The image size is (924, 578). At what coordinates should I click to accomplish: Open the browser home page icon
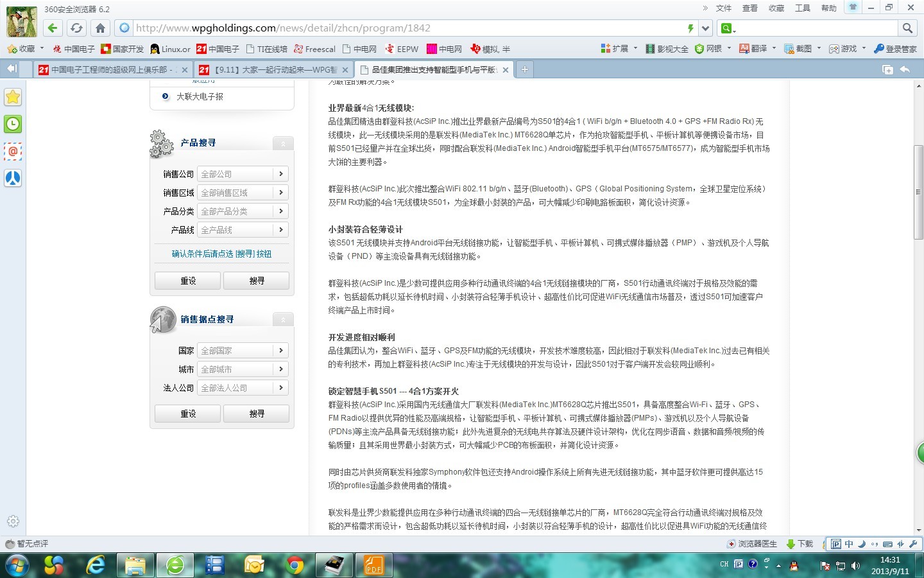100,28
